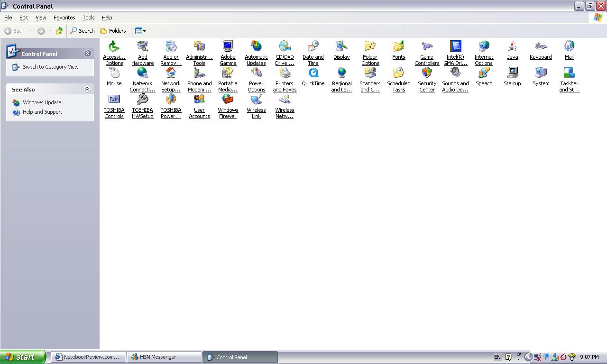This screenshot has width=607, height=364.
Task: Open the Speech applet
Action: [484, 73]
